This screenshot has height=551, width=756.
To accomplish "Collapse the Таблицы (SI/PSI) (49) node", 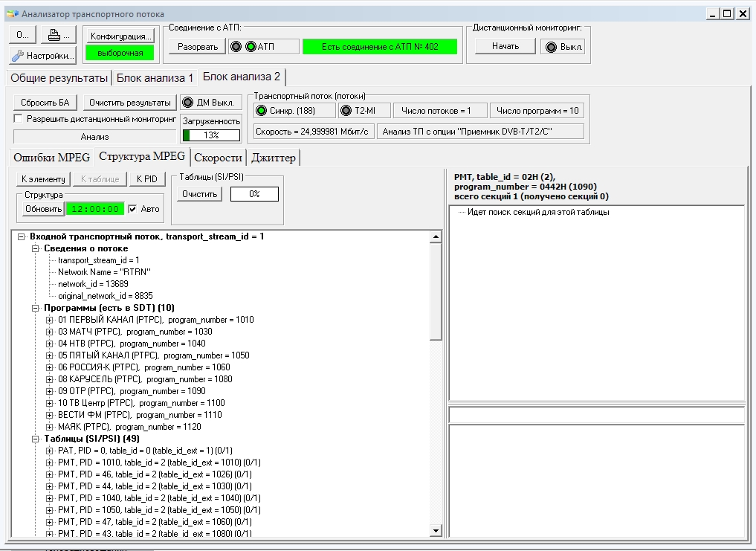I will pyautogui.click(x=35, y=439).
